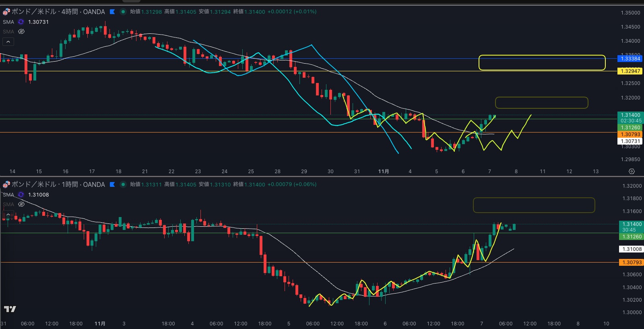This screenshot has width=644, height=329.
Task: Select the large yellow rectangle drawing on the 4-hour chart
Action: tap(542, 56)
